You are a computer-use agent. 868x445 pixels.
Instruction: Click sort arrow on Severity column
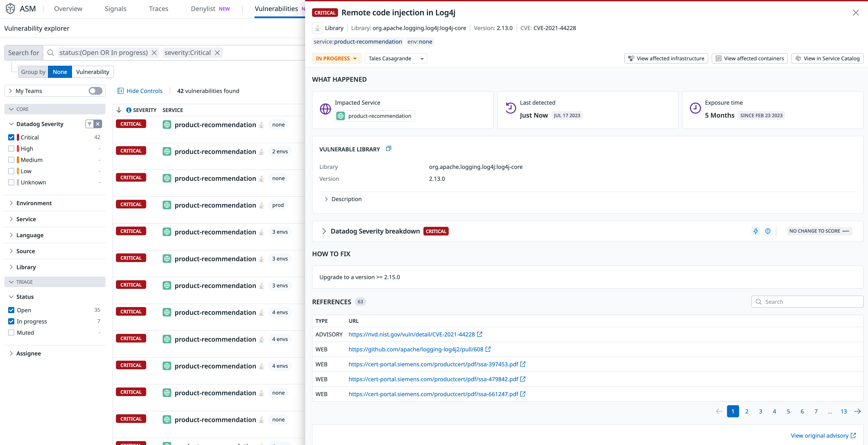119,110
